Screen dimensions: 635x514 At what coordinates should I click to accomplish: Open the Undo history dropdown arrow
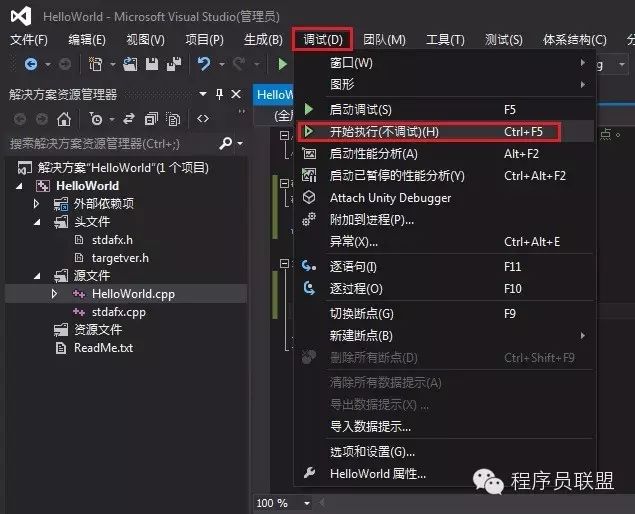(x=222, y=64)
